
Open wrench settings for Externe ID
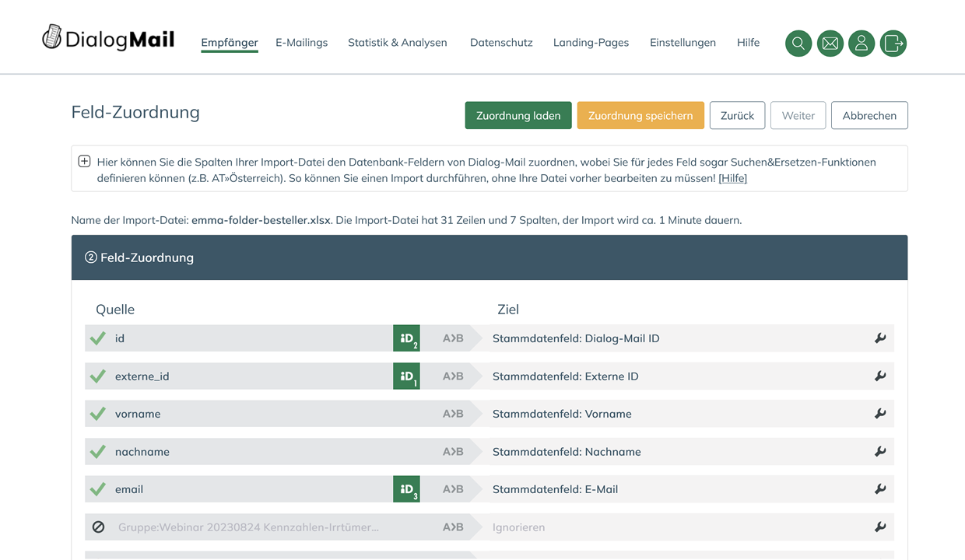point(880,376)
